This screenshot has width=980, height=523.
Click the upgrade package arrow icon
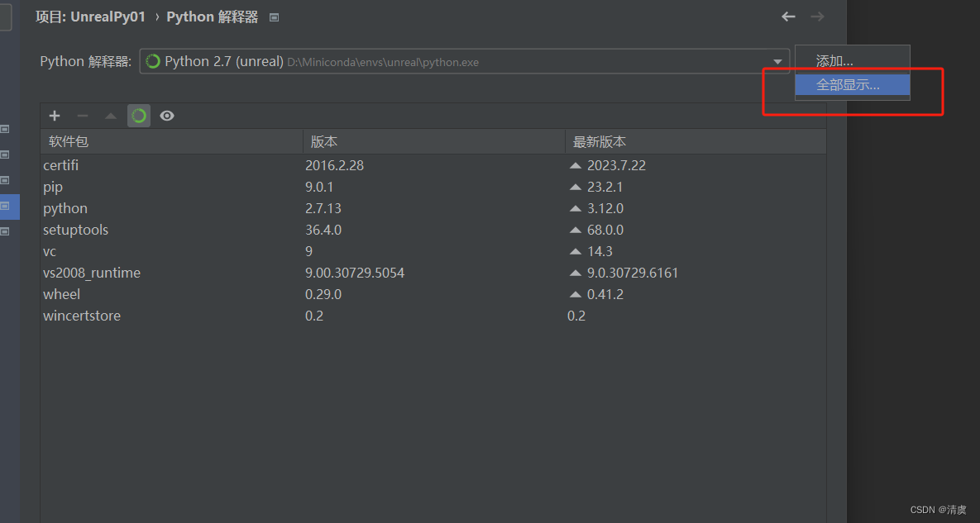(110, 116)
